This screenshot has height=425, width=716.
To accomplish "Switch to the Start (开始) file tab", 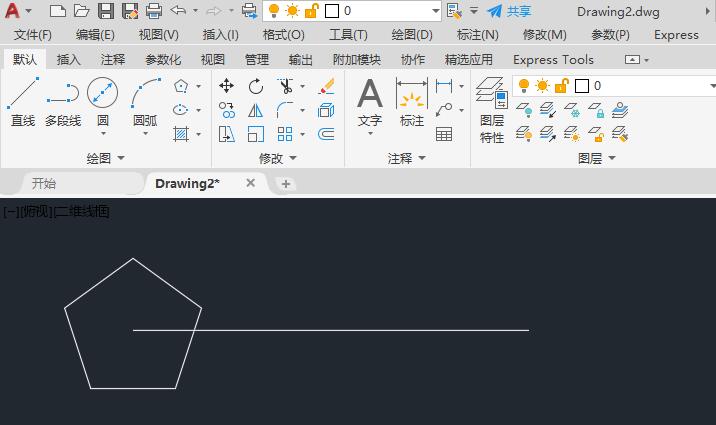I will [x=44, y=184].
